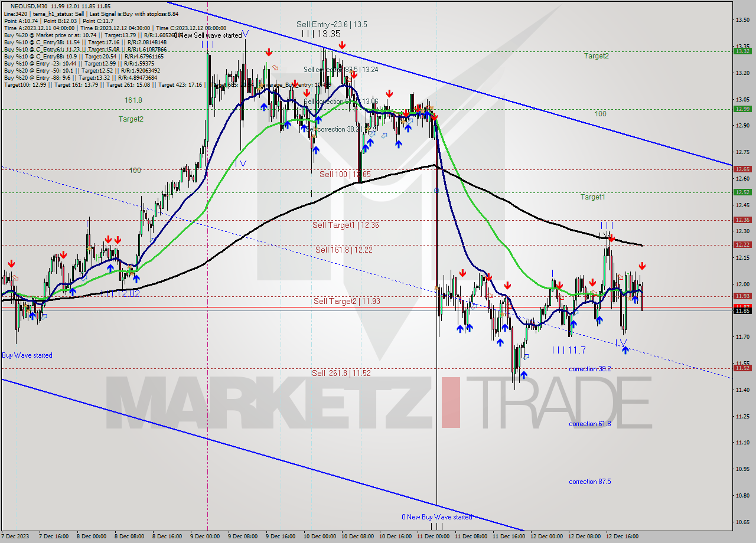Click the 'Sell 261.8 | 11.52' label
Image resolution: width=756 pixels, height=543 pixels.
pos(341,373)
